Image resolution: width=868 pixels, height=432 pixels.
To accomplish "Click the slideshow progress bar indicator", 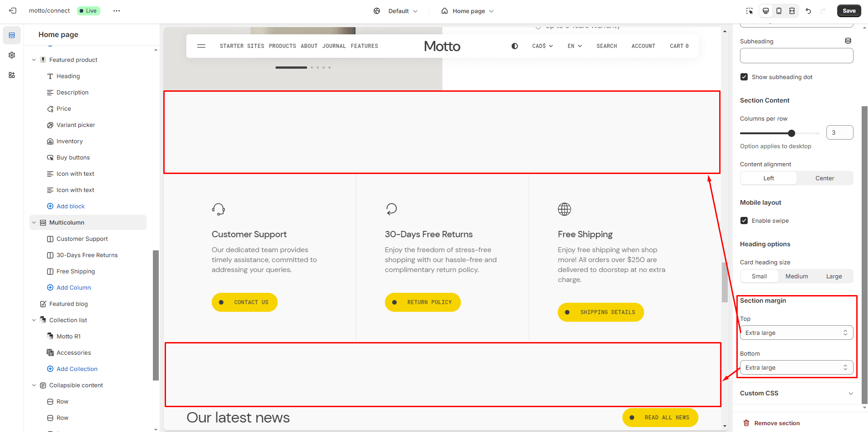I will click(x=291, y=67).
